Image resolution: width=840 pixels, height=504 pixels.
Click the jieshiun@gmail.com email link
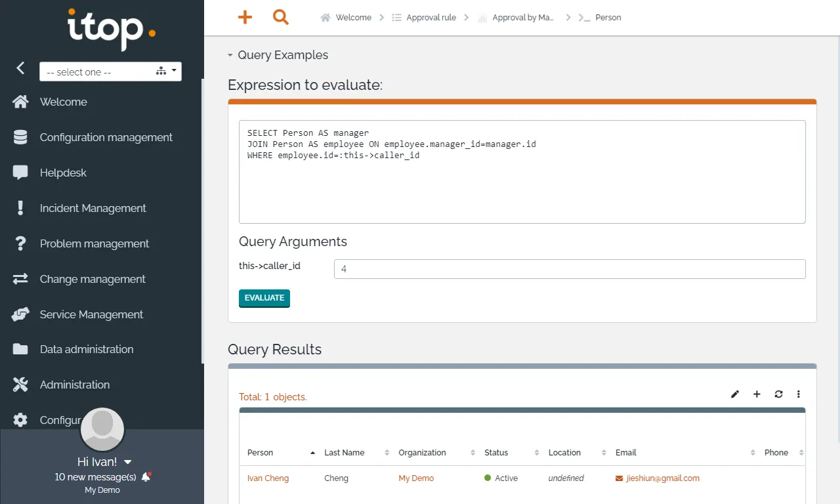click(x=663, y=478)
